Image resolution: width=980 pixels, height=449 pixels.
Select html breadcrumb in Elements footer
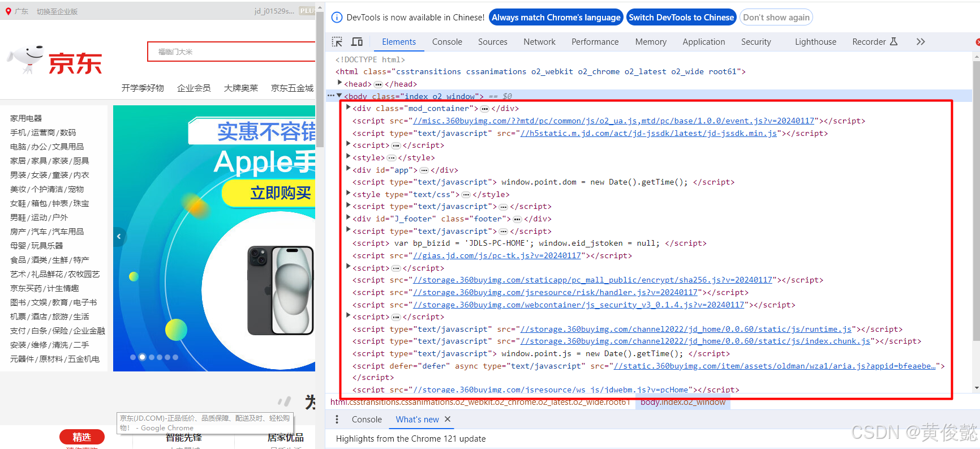point(480,402)
